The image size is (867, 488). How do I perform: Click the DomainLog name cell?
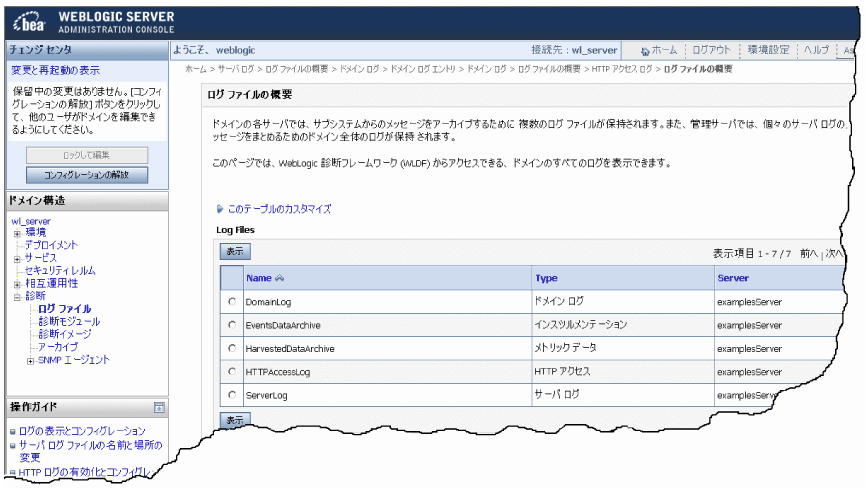click(268, 302)
